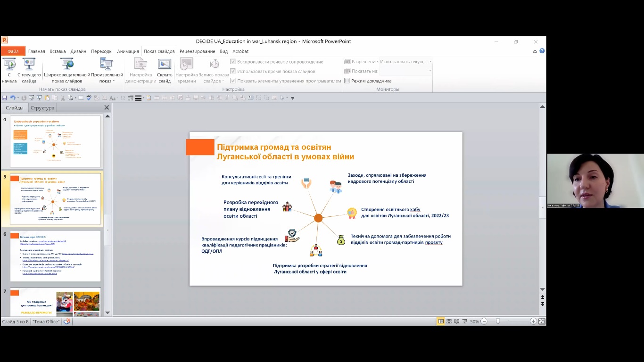644x362 pixels.
Task: Select slide 4 thumbnail
Action: 56,141
